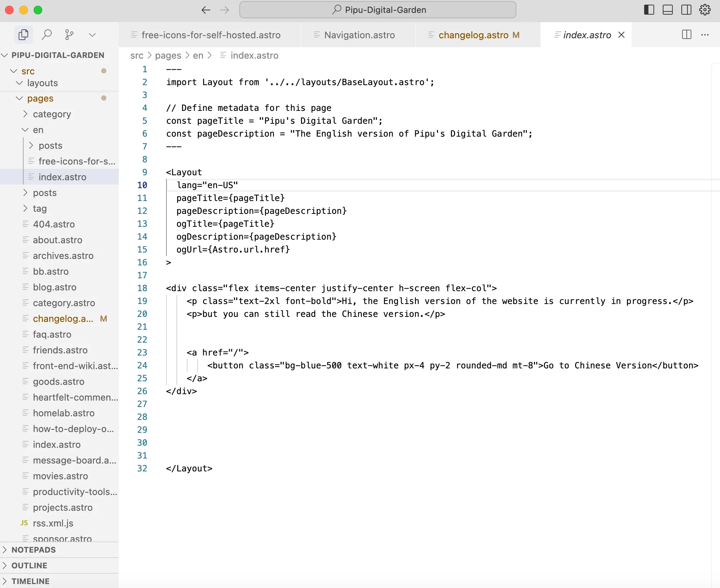Open blog.astro file

click(x=59, y=287)
